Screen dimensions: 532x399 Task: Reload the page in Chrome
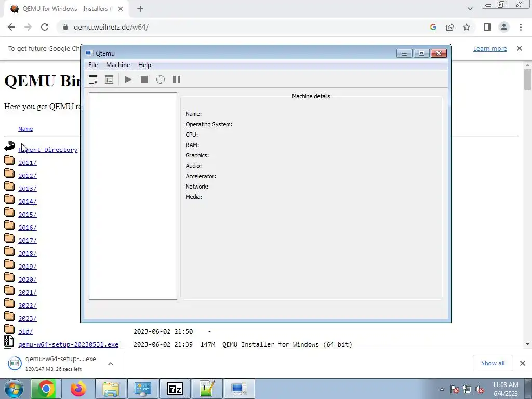pyautogui.click(x=45, y=27)
